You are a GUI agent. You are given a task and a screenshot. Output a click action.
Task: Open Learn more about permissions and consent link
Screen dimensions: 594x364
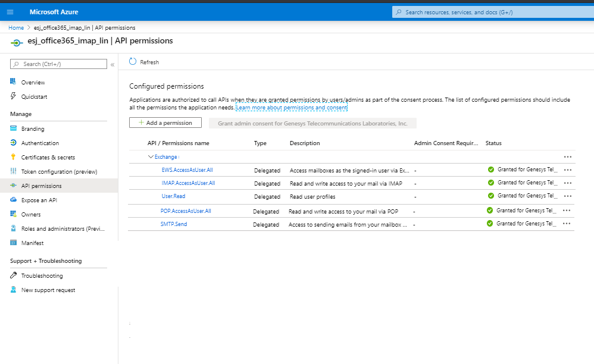(x=291, y=108)
